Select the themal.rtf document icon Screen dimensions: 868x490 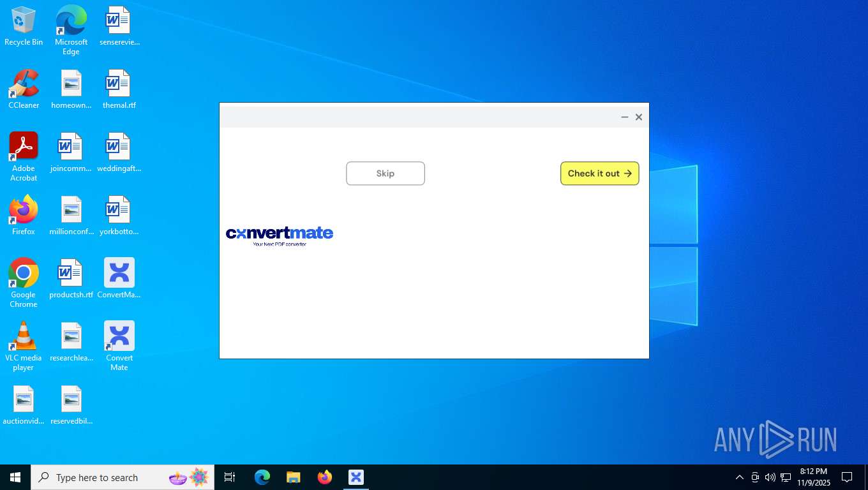coord(119,90)
